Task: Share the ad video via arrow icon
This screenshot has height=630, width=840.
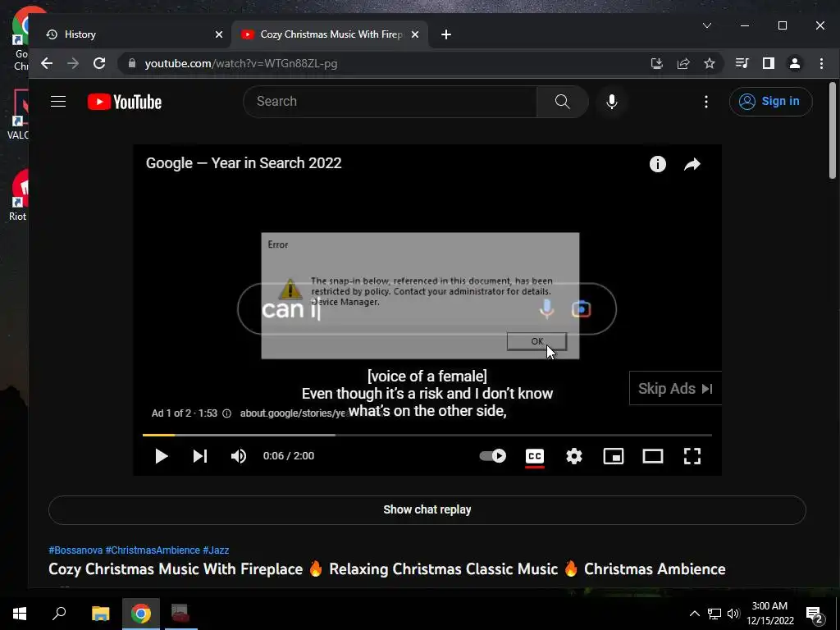Action: 692,164
